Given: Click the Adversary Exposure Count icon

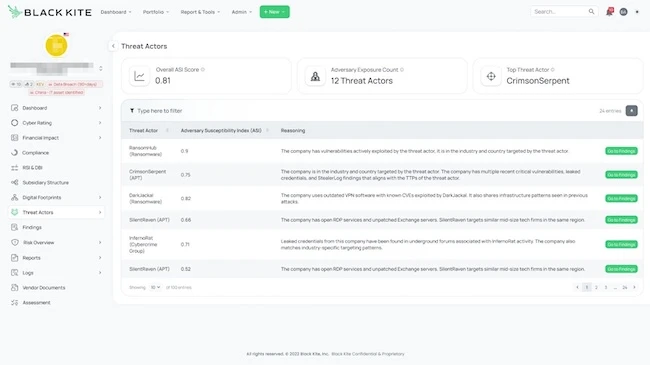Looking at the screenshot, I should [x=315, y=76].
